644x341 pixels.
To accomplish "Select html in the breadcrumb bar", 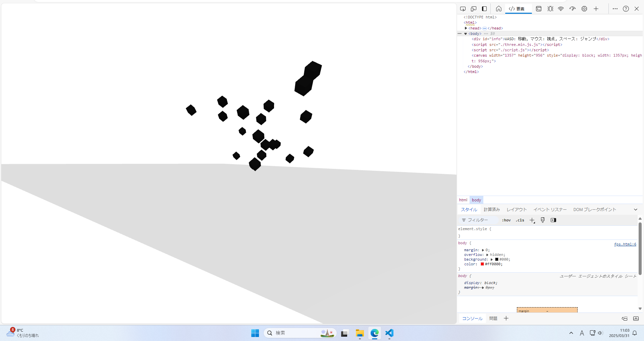I will pyautogui.click(x=463, y=200).
